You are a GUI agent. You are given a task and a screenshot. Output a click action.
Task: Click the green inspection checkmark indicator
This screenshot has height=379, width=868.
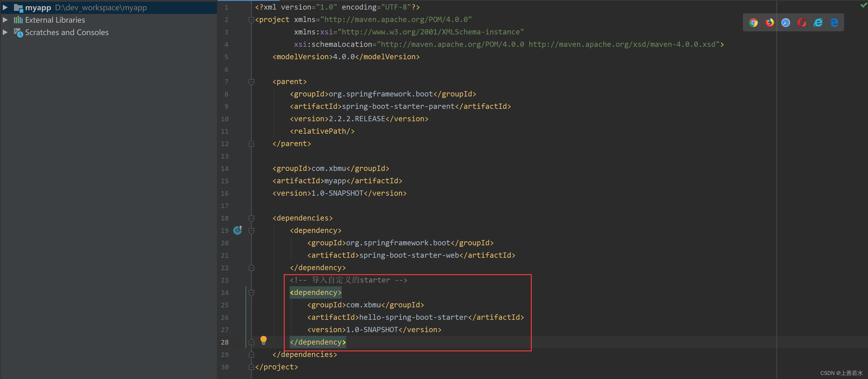coord(864,5)
